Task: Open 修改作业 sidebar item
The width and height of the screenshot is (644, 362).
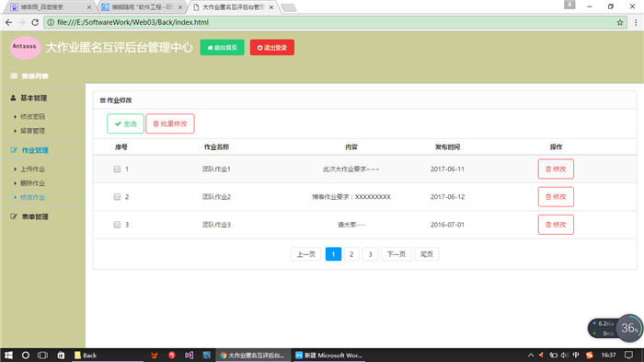Action: [x=32, y=197]
